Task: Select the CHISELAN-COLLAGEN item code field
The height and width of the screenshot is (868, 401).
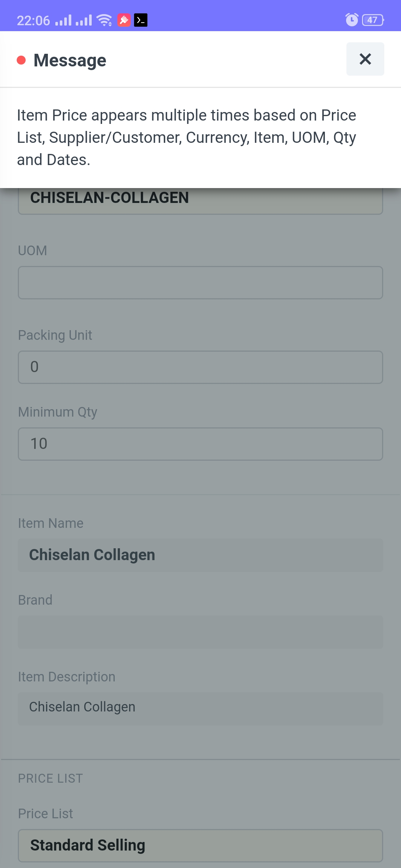Action: pyautogui.click(x=200, y=201)
